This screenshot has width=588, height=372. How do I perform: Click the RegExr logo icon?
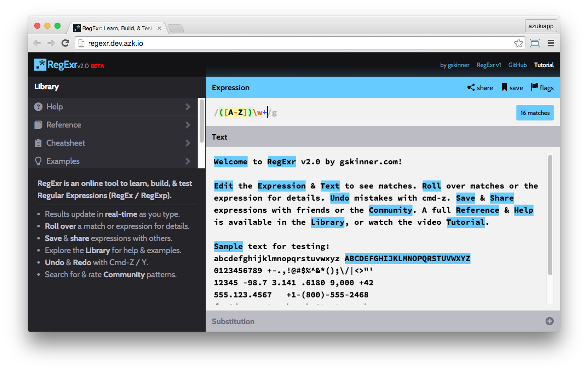coord(40,65)
